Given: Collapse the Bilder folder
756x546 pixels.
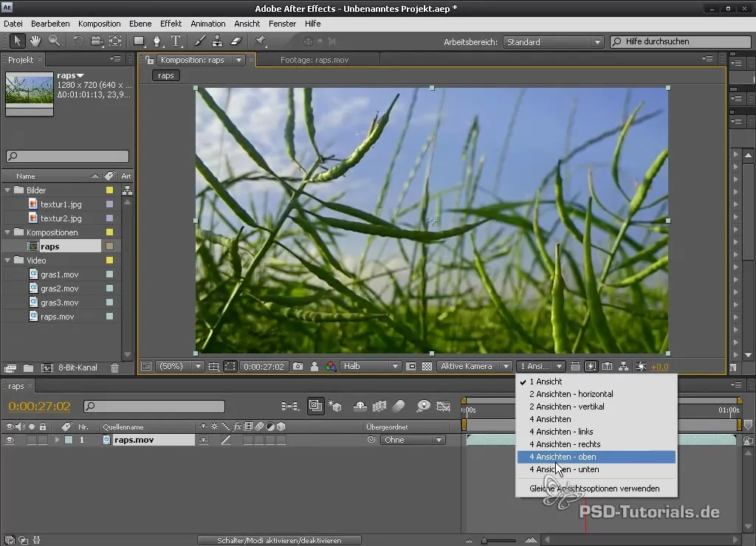Looking at the screenshot, I should 7,190.
